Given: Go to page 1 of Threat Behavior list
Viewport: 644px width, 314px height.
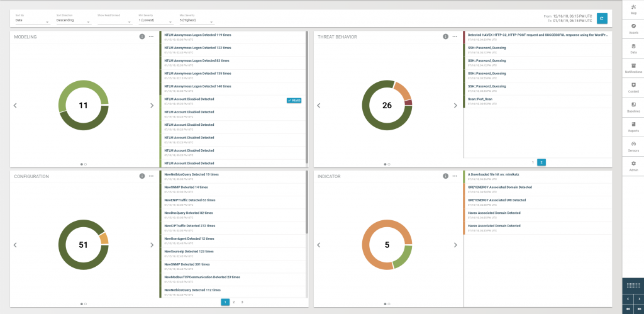Looking at the screenshot, I should point(533,162).
